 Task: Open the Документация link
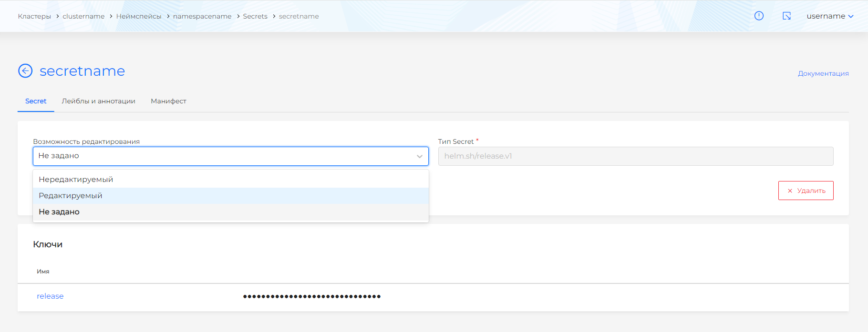(x=823, y=73)
